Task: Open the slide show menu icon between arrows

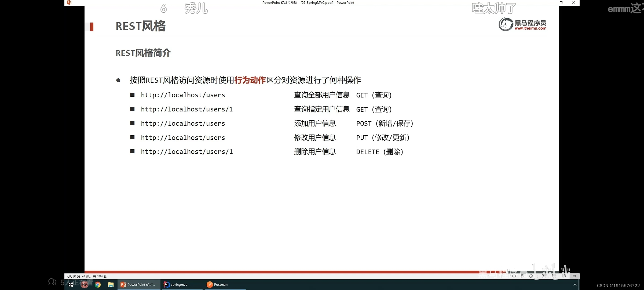Action: click(x=522, y=276)
